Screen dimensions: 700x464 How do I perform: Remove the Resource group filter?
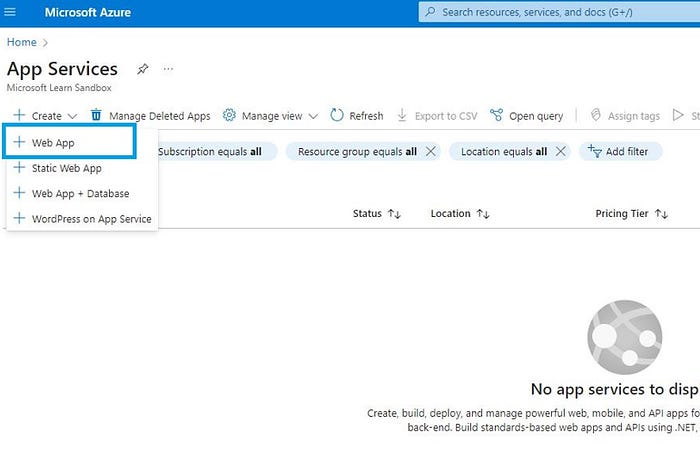point(430,152)
